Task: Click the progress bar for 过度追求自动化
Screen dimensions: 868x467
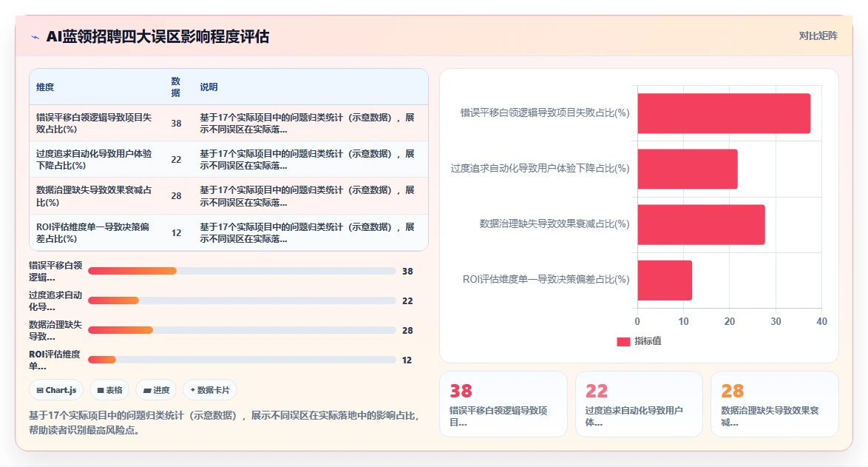Action: (242, 300)
